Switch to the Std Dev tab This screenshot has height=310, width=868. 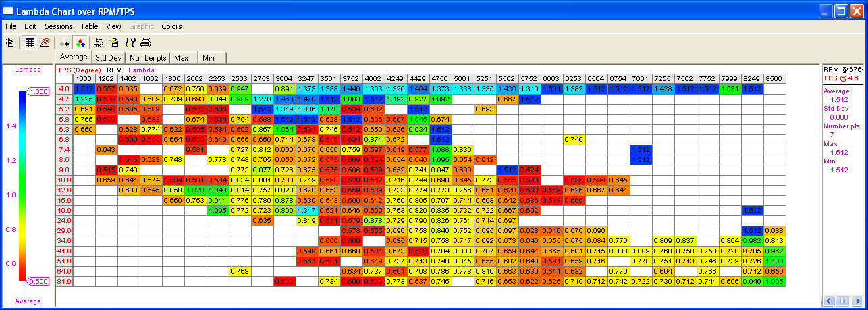click(108, 57)
